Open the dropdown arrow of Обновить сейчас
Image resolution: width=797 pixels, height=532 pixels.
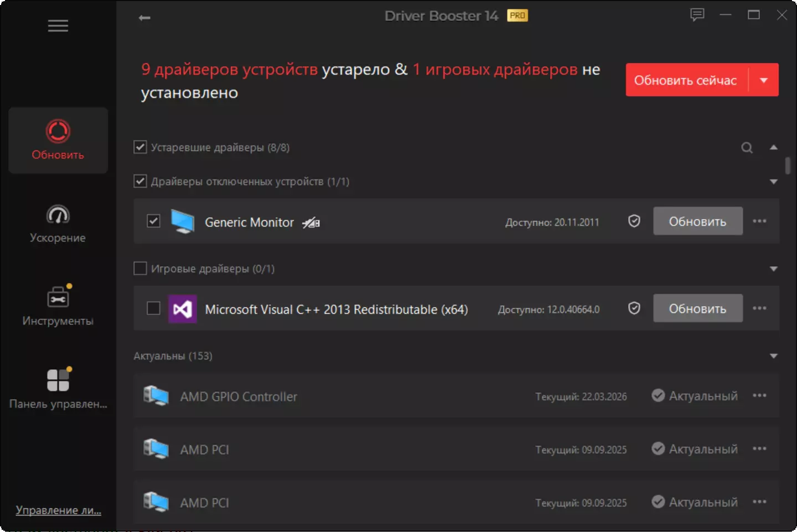(764, 80)
